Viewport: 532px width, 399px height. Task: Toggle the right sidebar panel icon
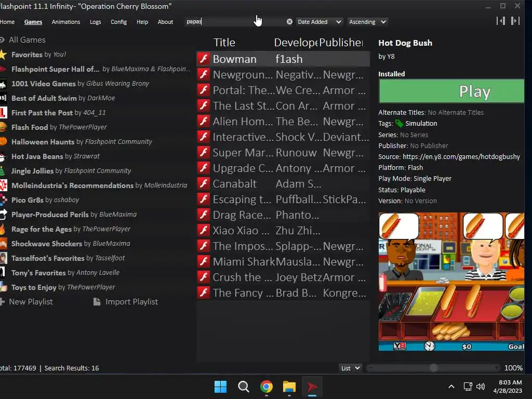(x=515, y=21)
